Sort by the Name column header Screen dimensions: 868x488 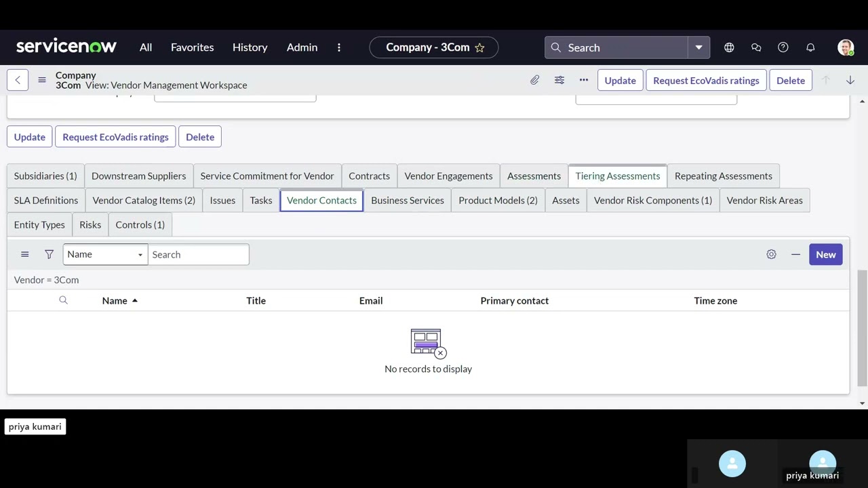[115, 300]
